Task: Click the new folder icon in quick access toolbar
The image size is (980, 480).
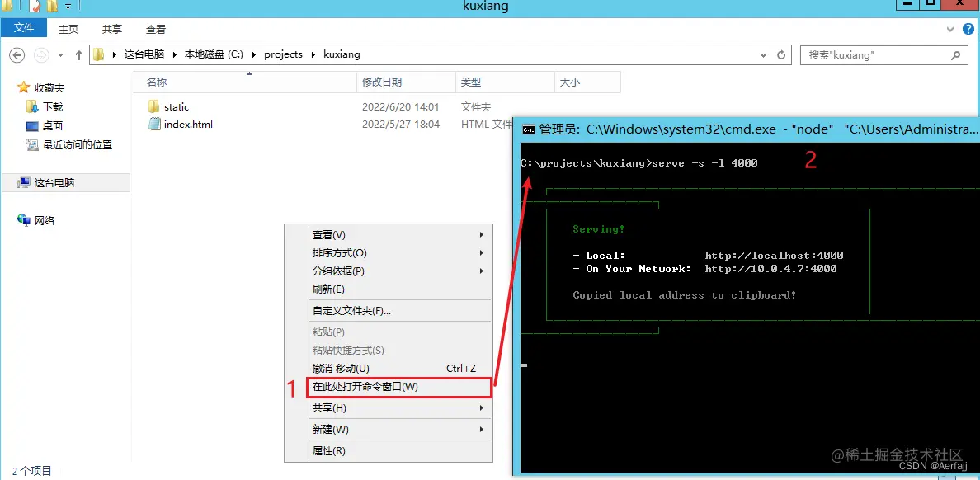Action: (x=52, y=7)
